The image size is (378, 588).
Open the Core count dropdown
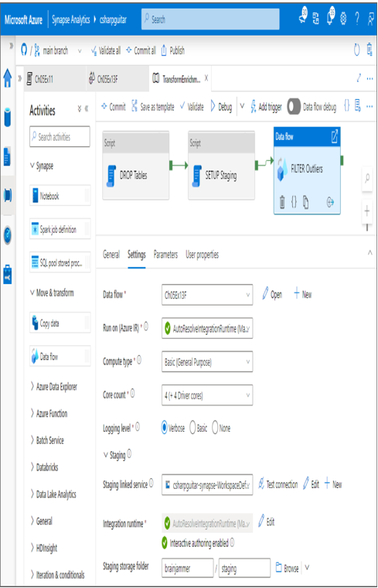pyautogui.click(x=207, y=395)
